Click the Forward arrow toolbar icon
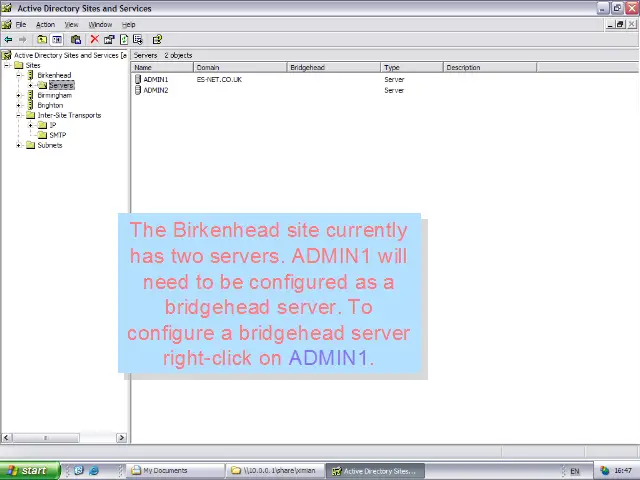This screenshot has width=640, height=480. pos(22,40)
